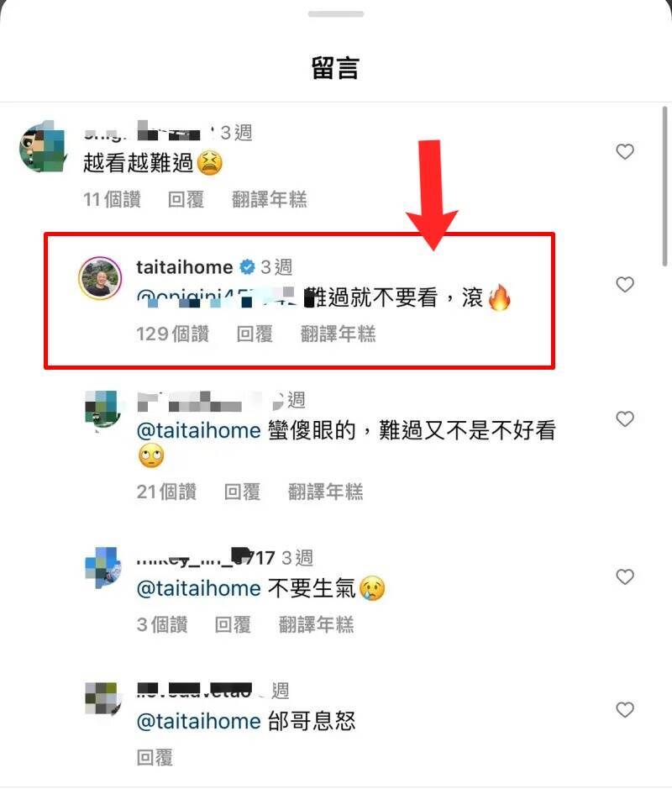View the 11 likes on first comment
The image size is (672, 789).
[x=113, y=200]
